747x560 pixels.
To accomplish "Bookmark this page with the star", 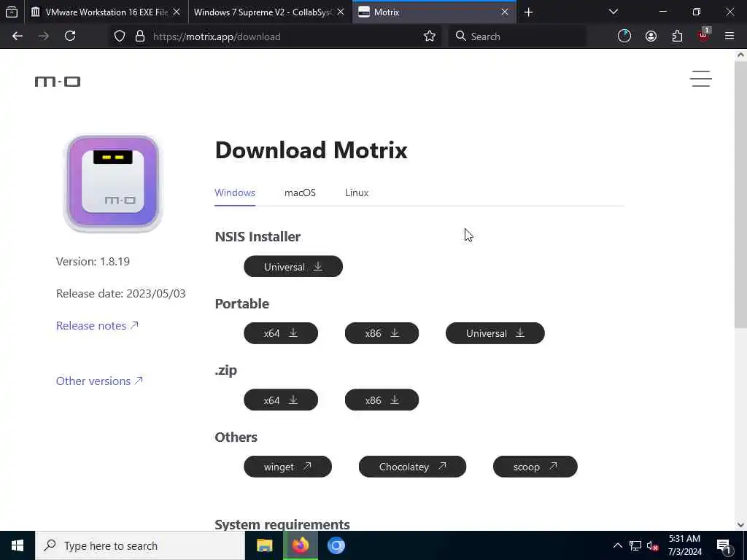I will point(429,36).
